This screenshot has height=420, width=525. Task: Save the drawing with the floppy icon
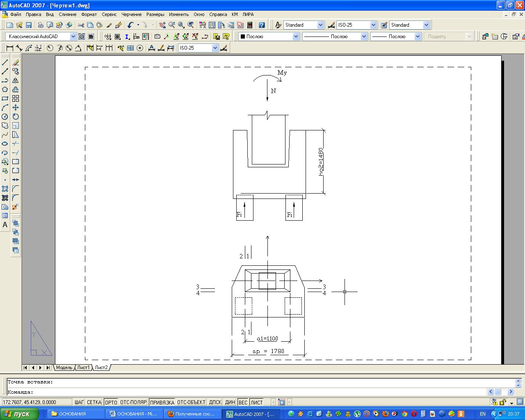pyautogui.click(x=29, y=25)
